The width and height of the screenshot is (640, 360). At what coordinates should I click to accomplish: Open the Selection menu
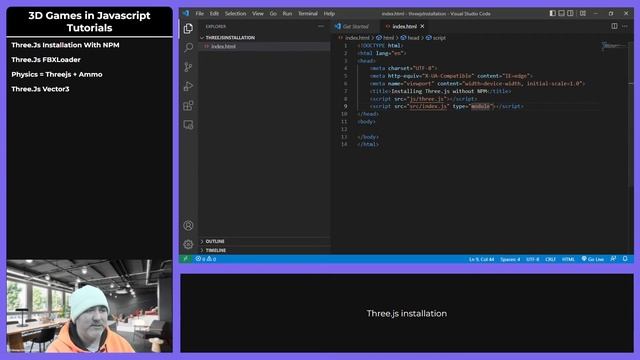(236, 13)
